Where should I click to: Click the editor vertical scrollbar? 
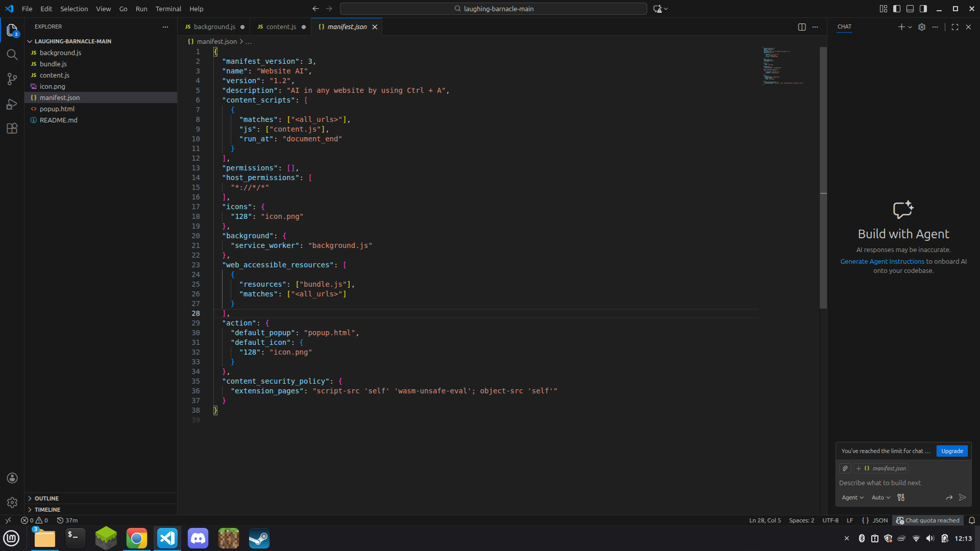(x=823, y=179)
